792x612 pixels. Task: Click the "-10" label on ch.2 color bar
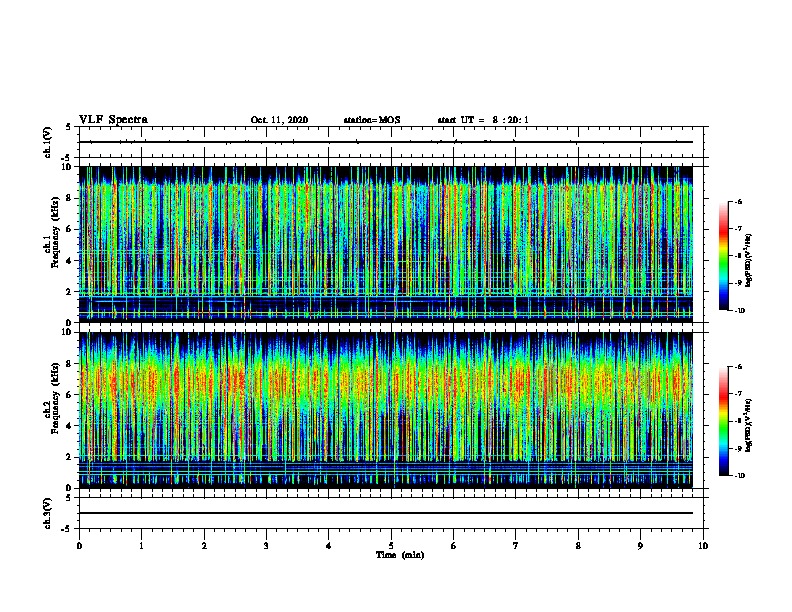pos(739,476)
